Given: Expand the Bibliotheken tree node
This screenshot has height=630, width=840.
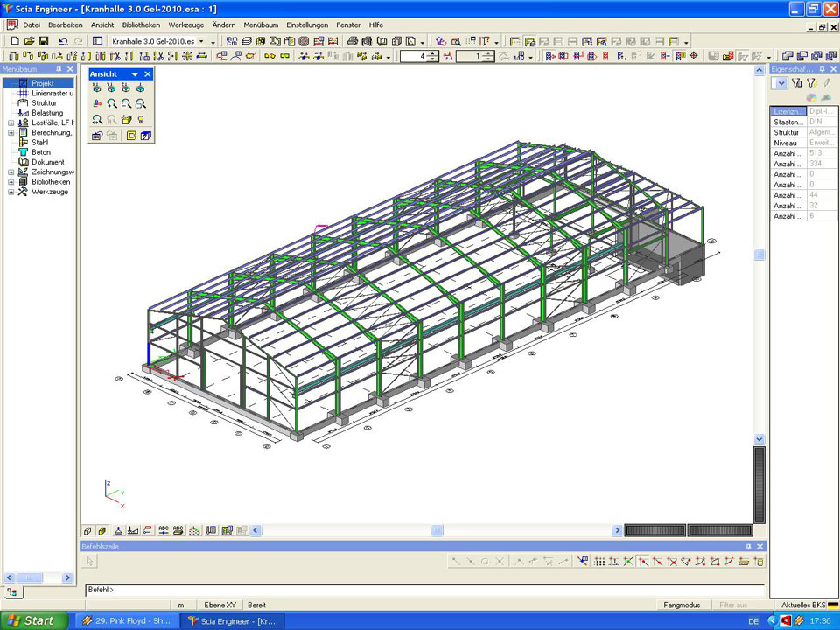Looking at the screenshot, I should (x=11, y=182).
